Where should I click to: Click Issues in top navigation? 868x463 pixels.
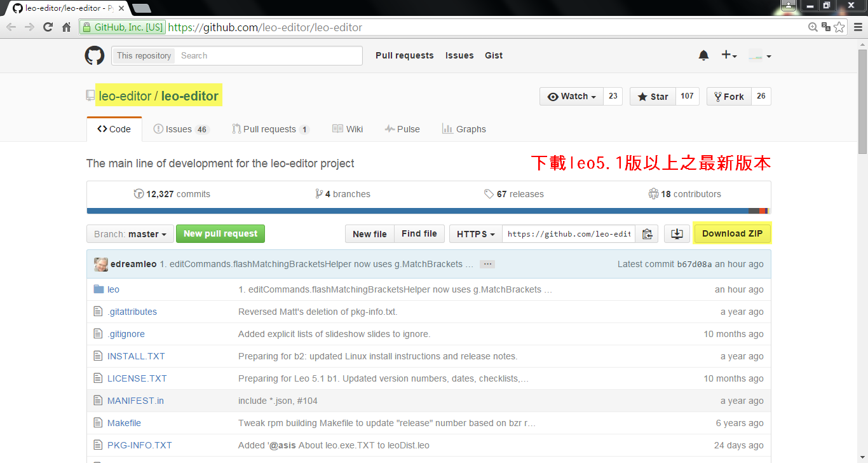[459, 55]
